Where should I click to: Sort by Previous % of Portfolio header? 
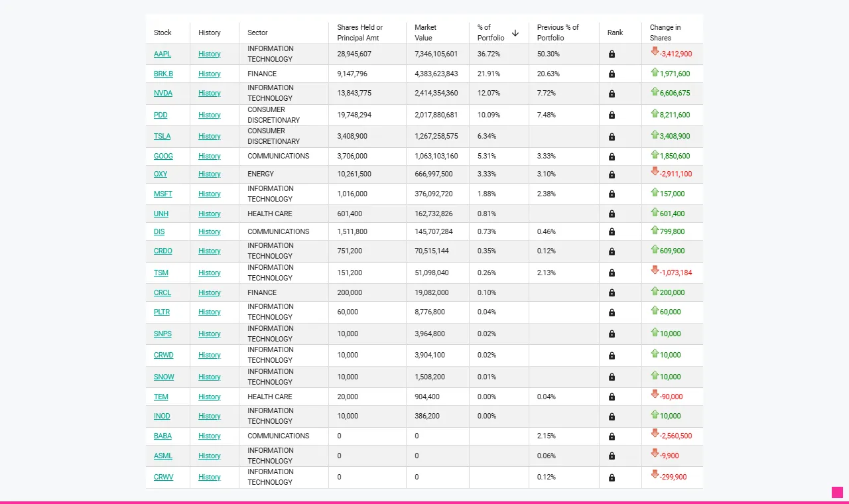558,32
